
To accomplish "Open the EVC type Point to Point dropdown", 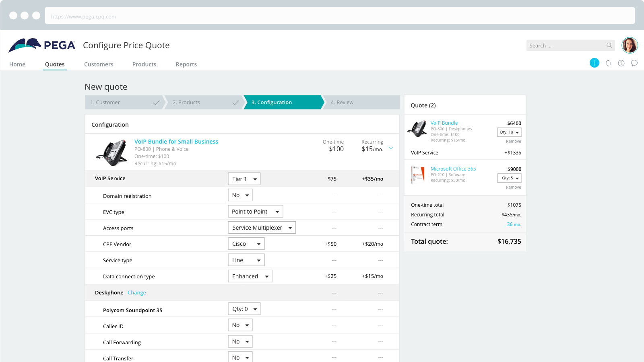I will pos(256,212).
